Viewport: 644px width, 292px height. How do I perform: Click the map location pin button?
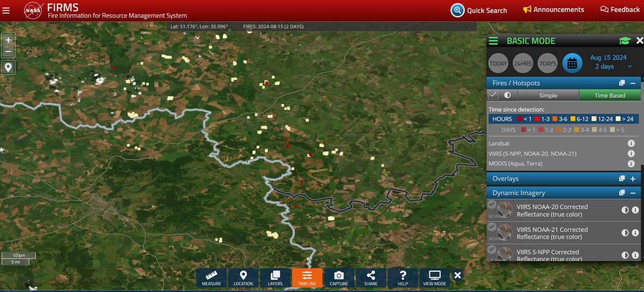tap(8, 68)
